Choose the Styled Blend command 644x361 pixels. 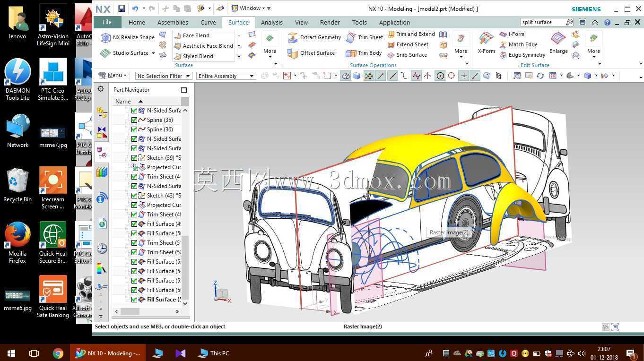pos(193,56)
